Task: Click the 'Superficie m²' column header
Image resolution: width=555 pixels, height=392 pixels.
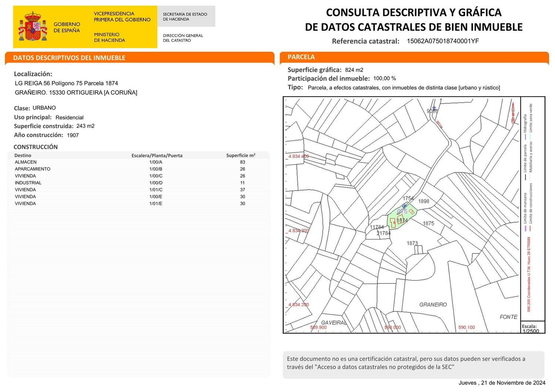Action: pyautogui.click(x=241, y=155)
